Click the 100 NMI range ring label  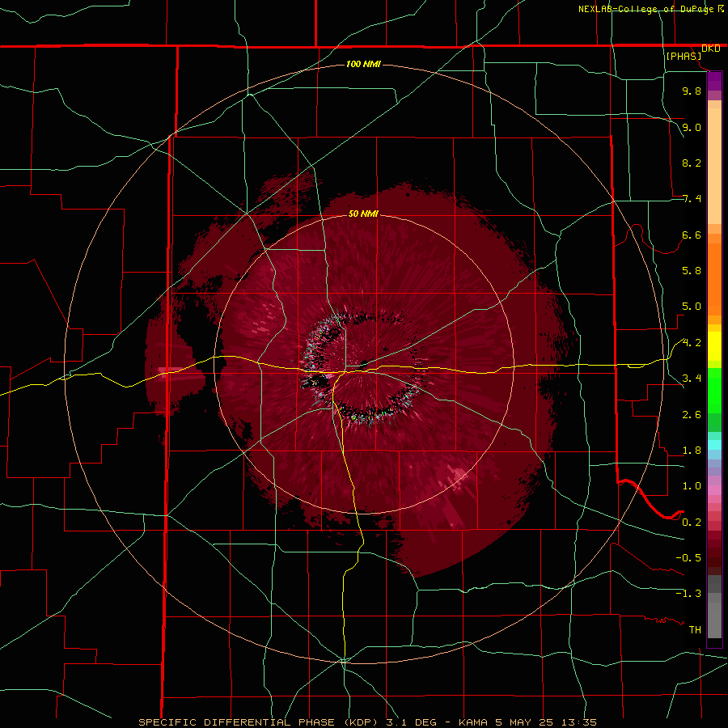coord(363,64)
